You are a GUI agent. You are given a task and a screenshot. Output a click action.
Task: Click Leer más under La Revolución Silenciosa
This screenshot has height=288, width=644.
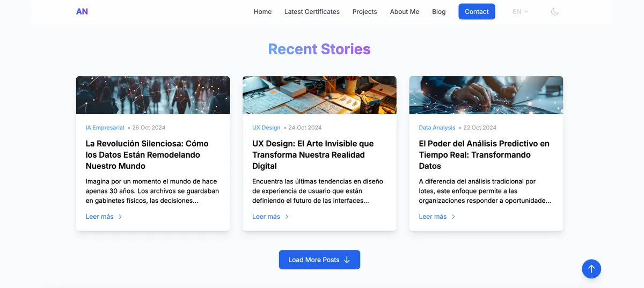(x=100, y=217)
